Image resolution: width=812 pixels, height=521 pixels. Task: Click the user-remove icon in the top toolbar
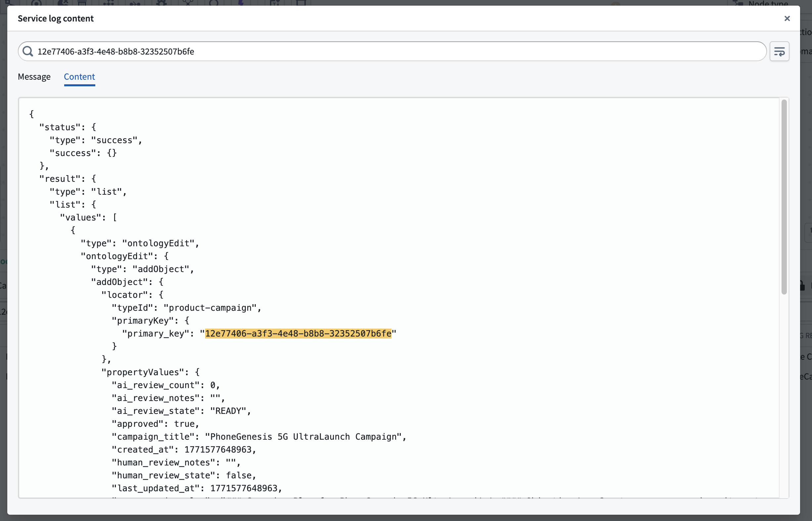(x=63, y=3)
